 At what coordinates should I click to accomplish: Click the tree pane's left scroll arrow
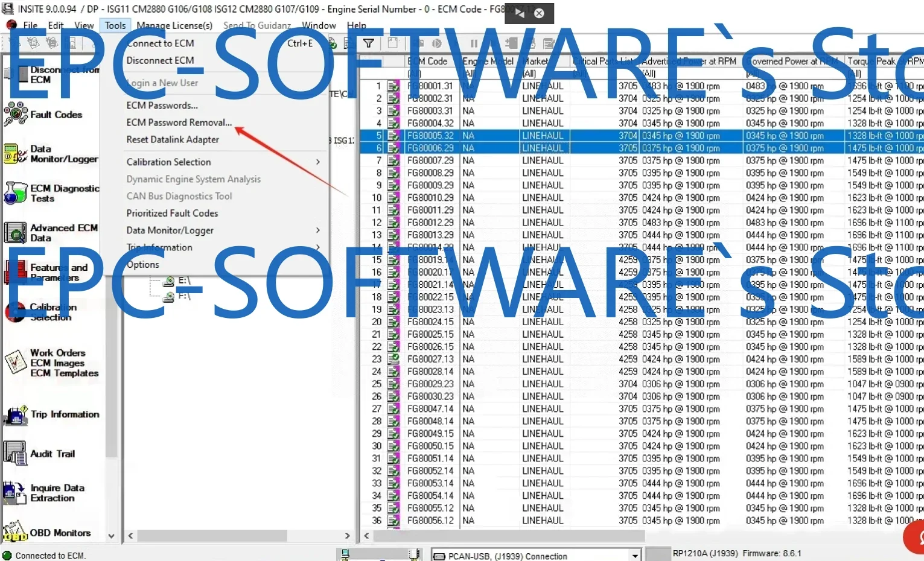click(131, 536)
